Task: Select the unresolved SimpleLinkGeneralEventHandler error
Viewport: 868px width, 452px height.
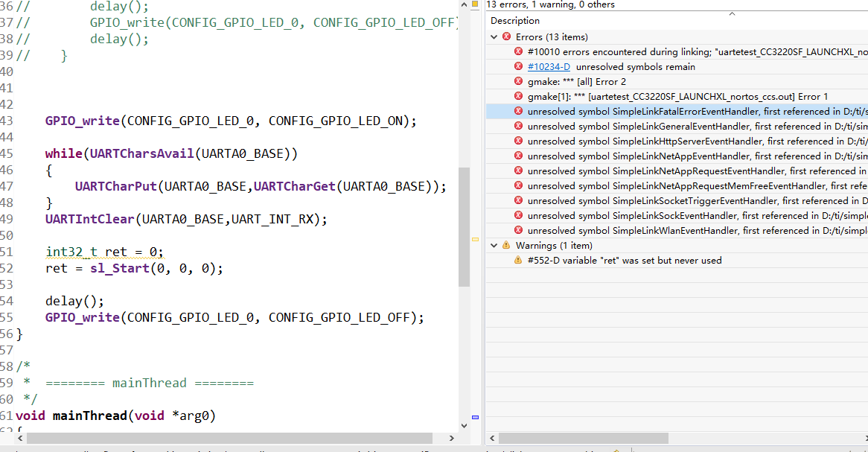Action: (677, 127)
